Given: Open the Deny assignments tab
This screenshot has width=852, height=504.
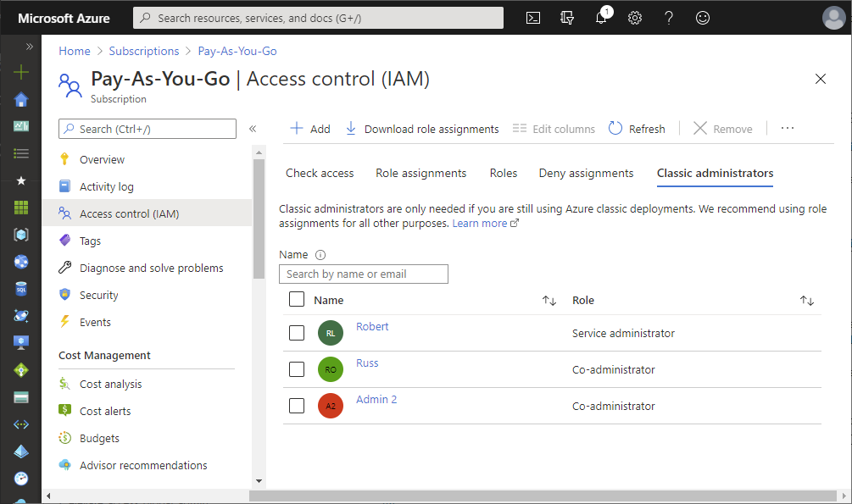Looking at the screenshot, I should pos(586,173).
